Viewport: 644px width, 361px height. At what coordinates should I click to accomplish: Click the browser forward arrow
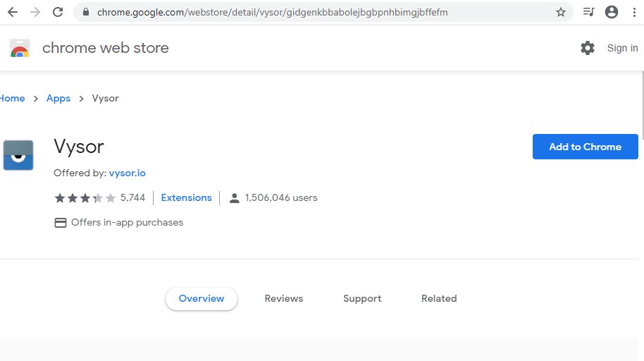35,12
